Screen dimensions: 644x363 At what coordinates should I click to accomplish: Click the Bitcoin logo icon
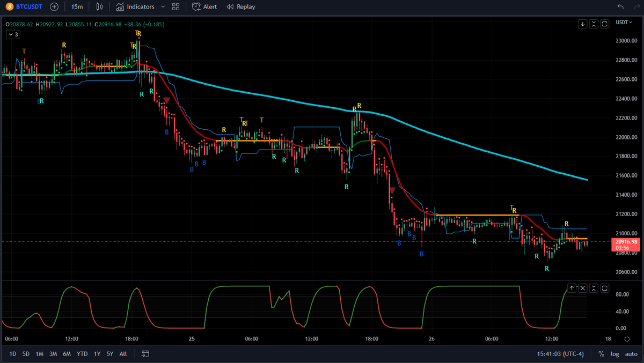click(9, 7)
